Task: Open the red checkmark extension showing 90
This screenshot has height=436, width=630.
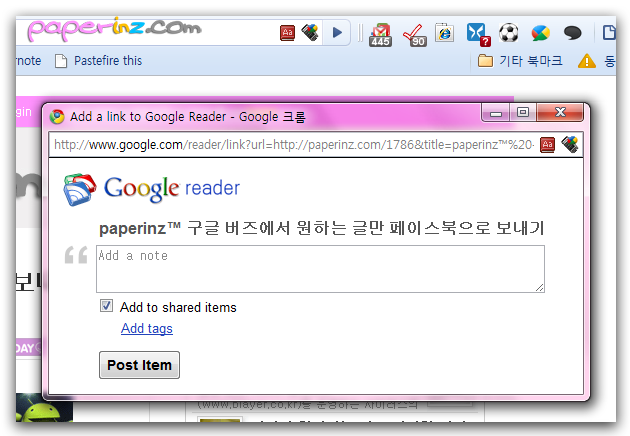Action: (x=415, y=35)
